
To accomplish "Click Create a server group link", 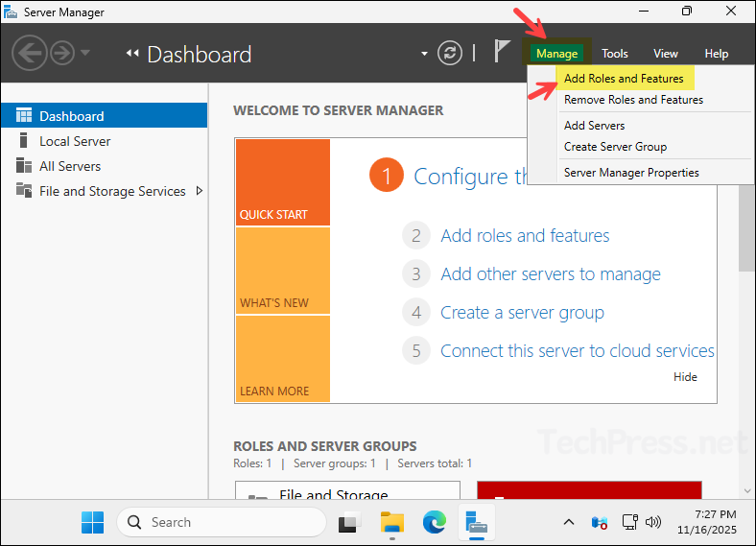I will coord(522,313).
